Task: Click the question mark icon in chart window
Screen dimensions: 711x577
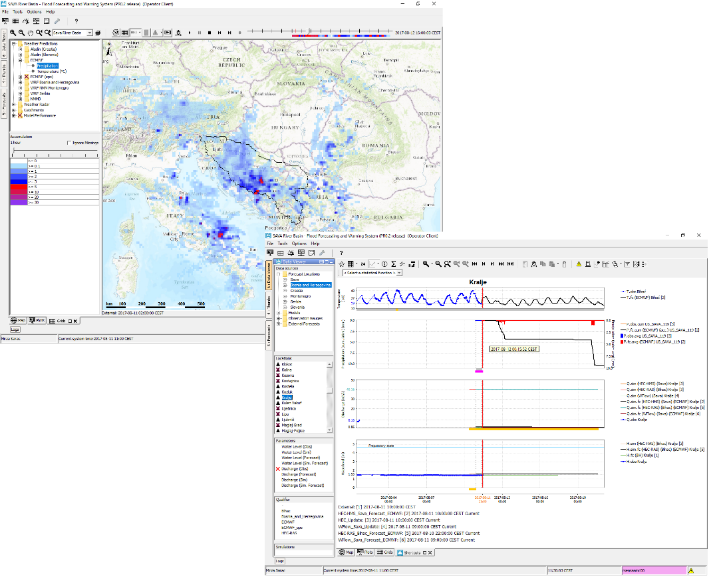Action: pos(342,254)
